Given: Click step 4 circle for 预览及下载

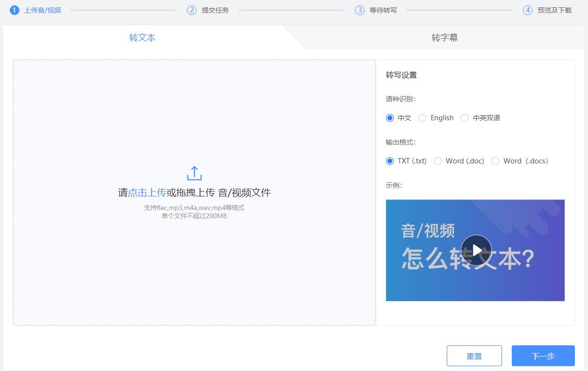Looking at the screenshot, I should 528,10.
